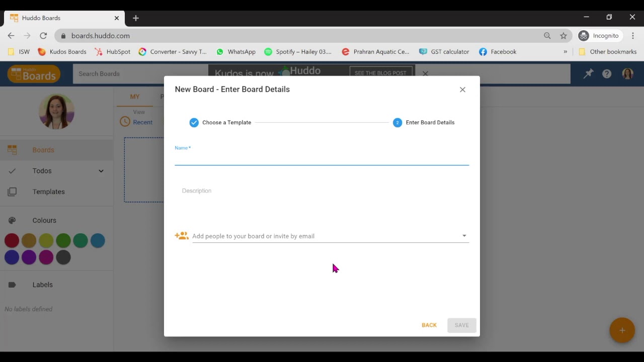Select the dark grey colour swatch

pos(63,257)
